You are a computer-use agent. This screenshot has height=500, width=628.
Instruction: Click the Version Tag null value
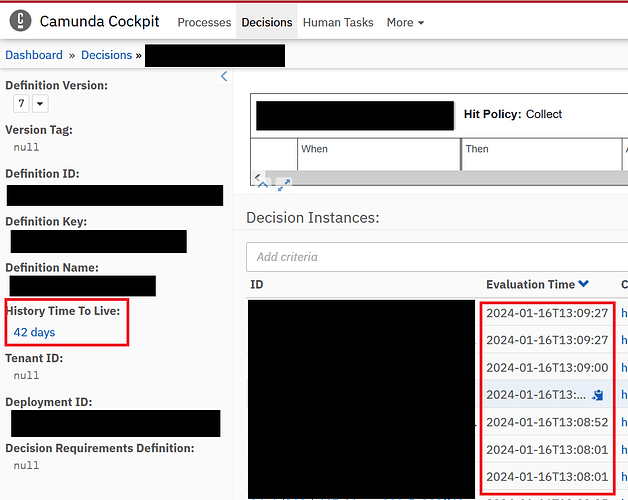(26, 147)
